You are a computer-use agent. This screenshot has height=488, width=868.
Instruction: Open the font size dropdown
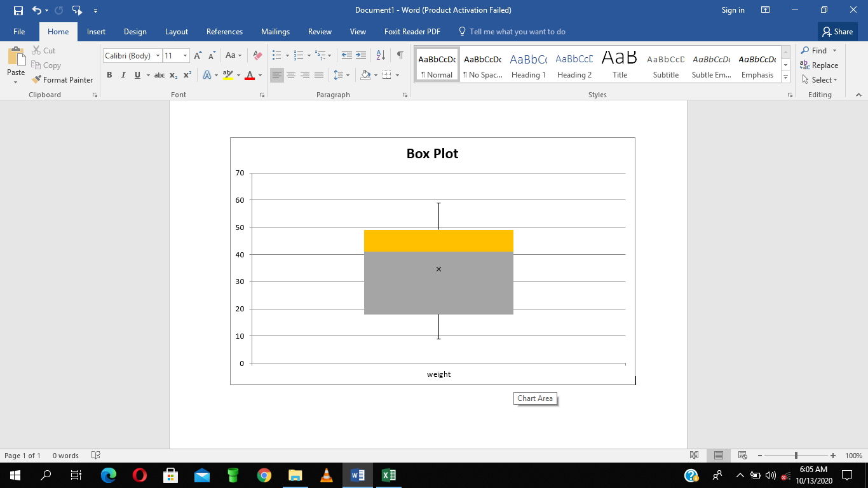[185, 56]
